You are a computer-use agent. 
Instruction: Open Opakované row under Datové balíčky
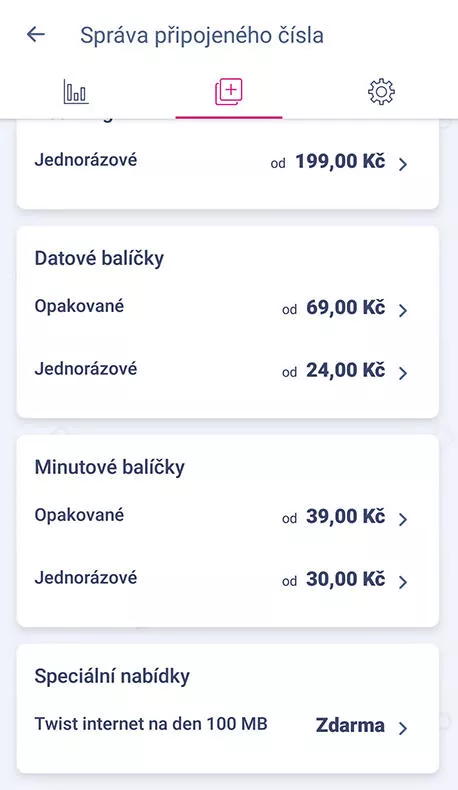[228, 307]
